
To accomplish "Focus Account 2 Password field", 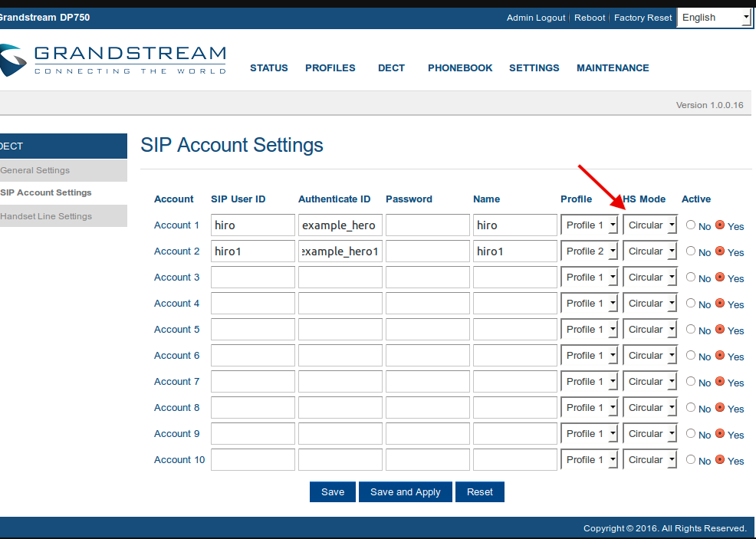I will tap(428, 251).
